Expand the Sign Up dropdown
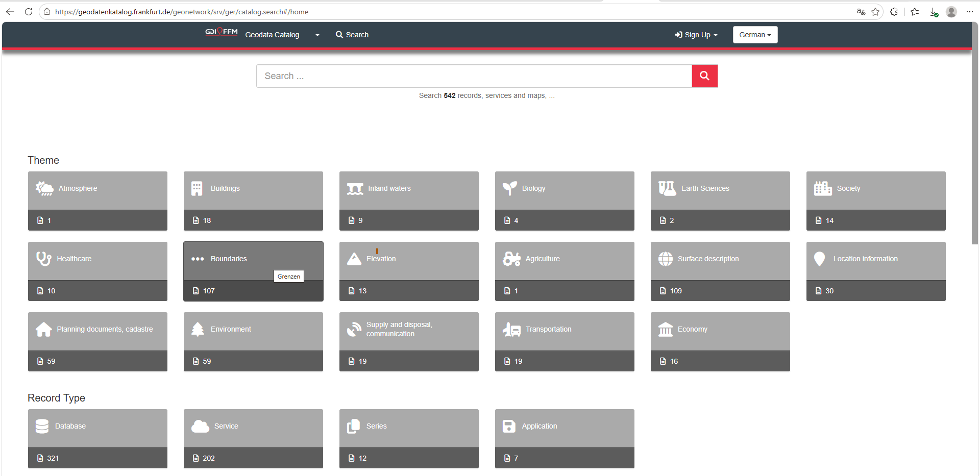The width and height of the screenshot is (980, 476). (696, 35)
